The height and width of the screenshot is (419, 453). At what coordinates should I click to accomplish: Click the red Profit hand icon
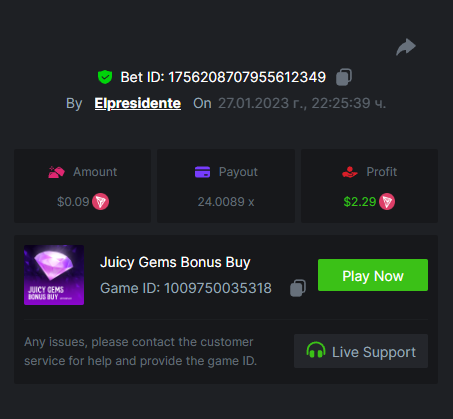tap(350, 172)
